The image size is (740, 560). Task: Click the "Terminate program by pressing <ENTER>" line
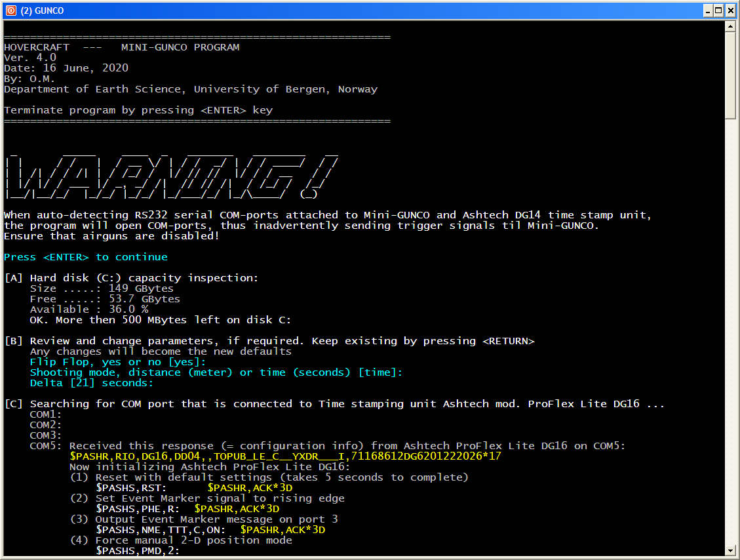[138, 110]
